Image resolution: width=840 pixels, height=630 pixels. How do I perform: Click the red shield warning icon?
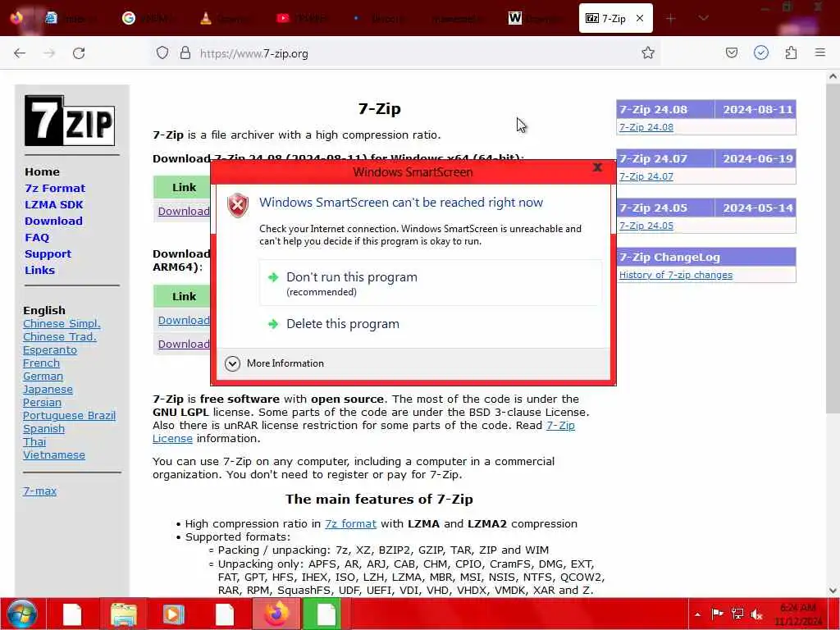pyautogui.click(x=238, y=204)
